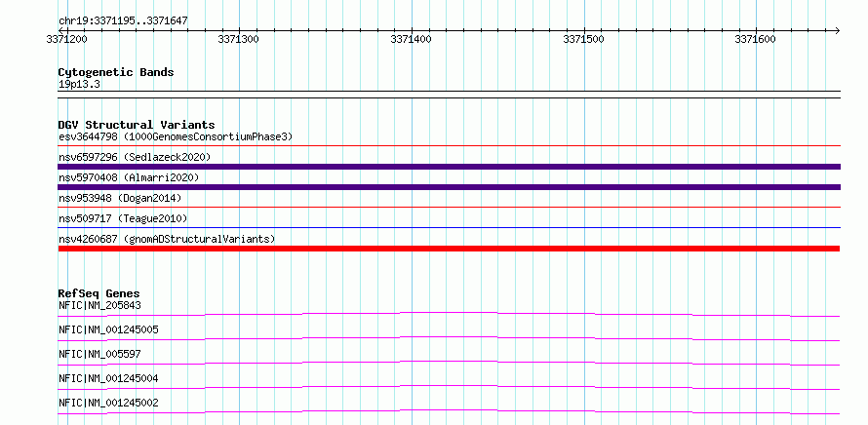Select the RefSeq Genes track header
Screen dimensions: 868x425
[x=99, y=293]
